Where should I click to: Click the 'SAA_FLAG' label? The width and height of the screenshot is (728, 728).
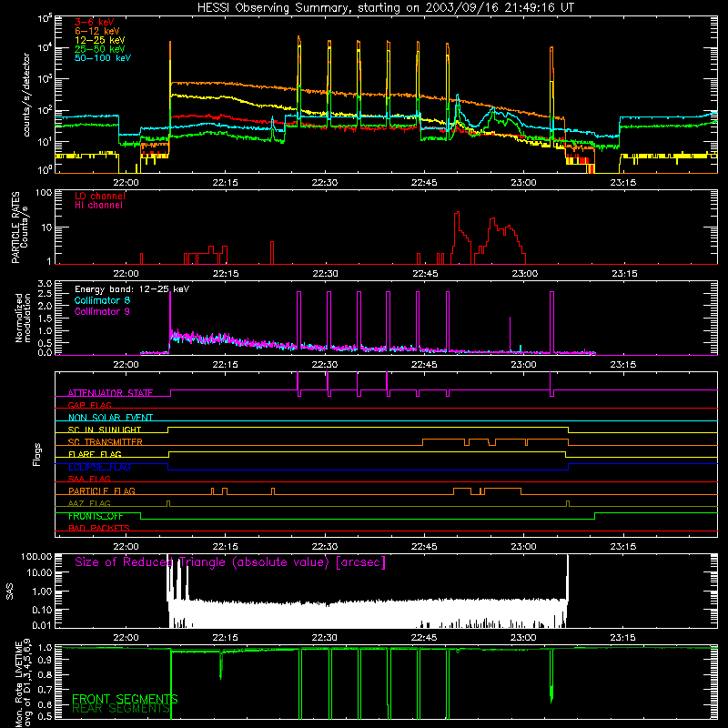[89, 479]
